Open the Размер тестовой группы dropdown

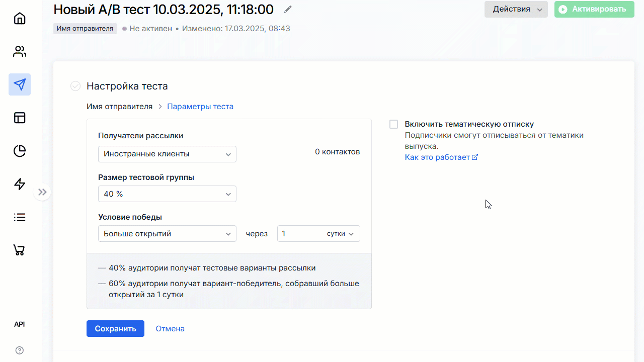click(x=167, y=194)
